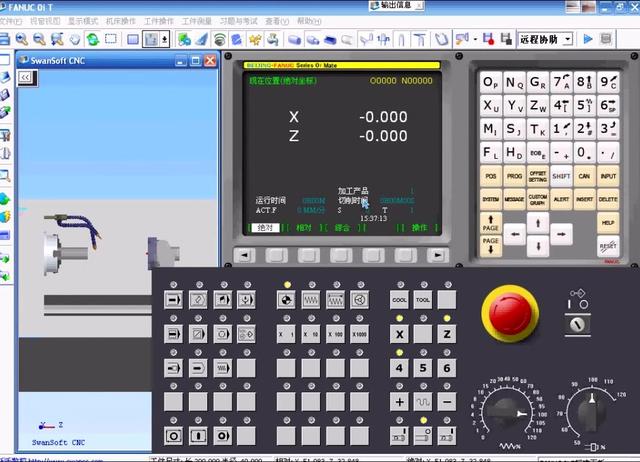Viewport: 640px width, 462px height.
Task: Select the dashed rectangle selection tool
Action: [x=111, y=39]
